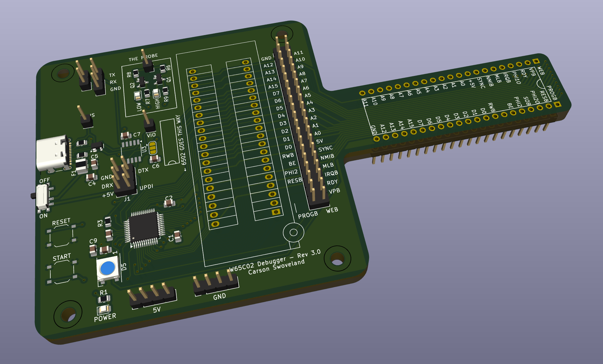Viewport: 603px width, 364px height.
Task: Click the 'R1' resistor label
Action: (104, 292)
